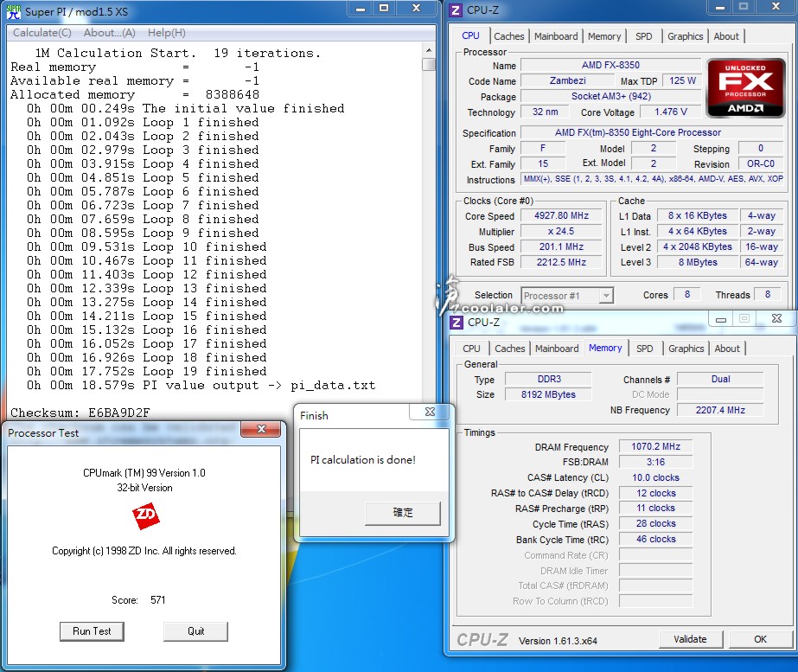The image size is (798, 672).
Task: Click the AMD FX processor logo badge
Action: (x=745, y=87)
